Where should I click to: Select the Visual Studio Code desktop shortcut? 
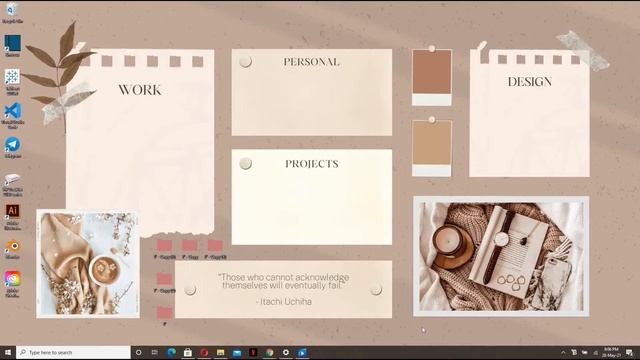pyautogui.click(x=12, y=115)
